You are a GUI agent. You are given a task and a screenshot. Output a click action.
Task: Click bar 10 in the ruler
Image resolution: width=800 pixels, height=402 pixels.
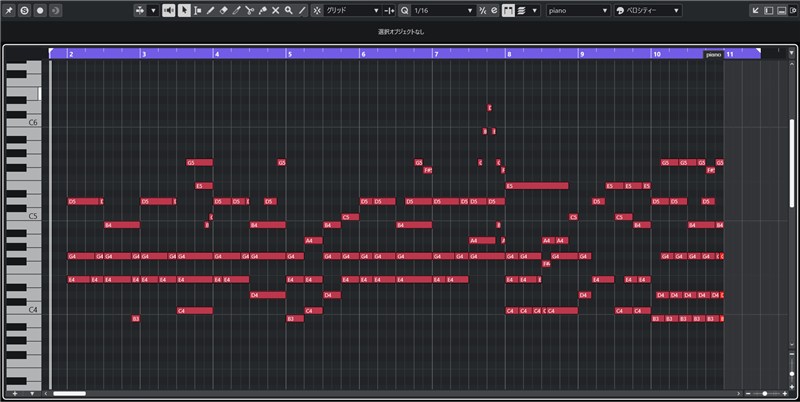657,54
